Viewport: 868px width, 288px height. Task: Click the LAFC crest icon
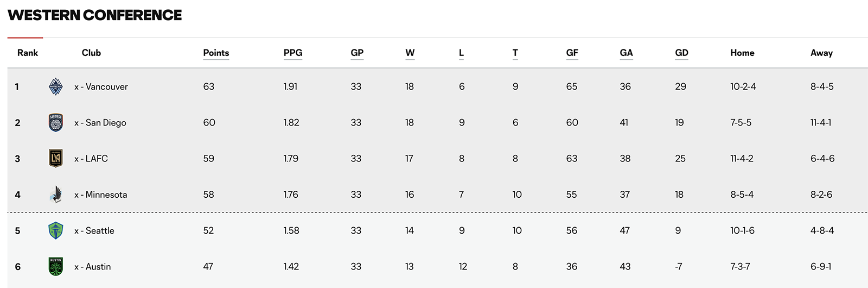coord(55,158)
